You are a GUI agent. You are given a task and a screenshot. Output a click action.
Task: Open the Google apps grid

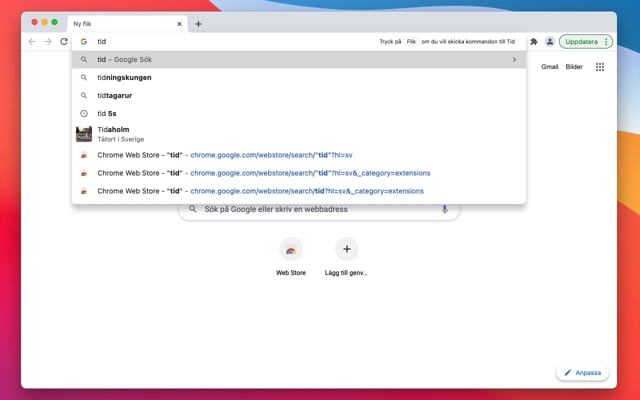point(600,67)
